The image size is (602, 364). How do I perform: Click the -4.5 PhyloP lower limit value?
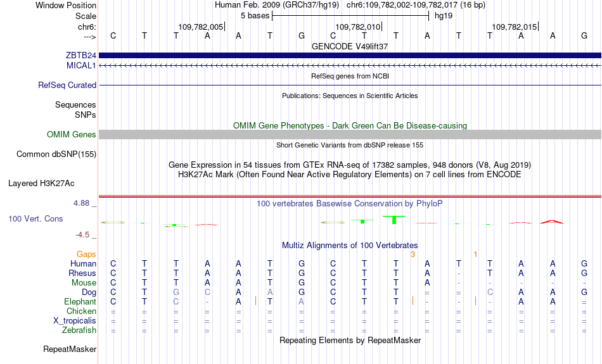(x=82, y=235)
